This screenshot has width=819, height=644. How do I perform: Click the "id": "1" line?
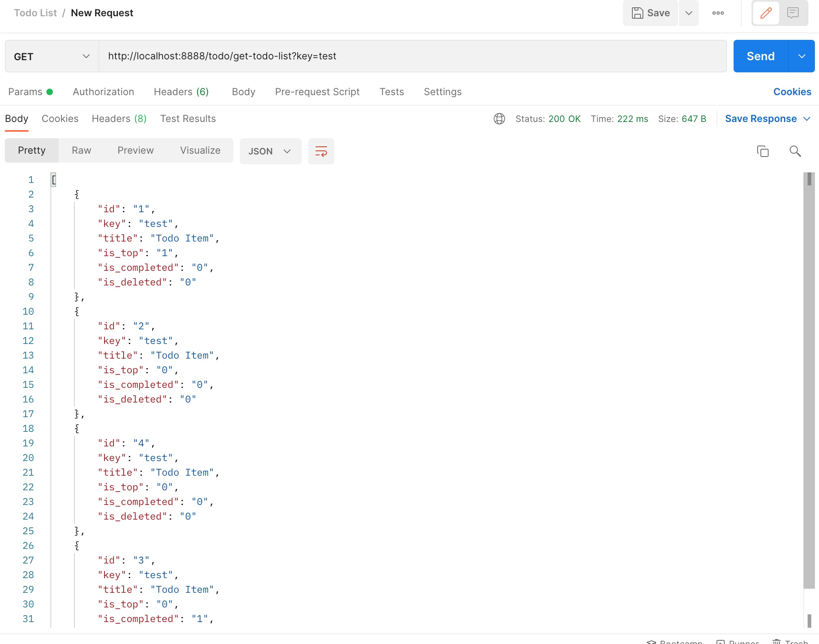click(x=126, y=209)
